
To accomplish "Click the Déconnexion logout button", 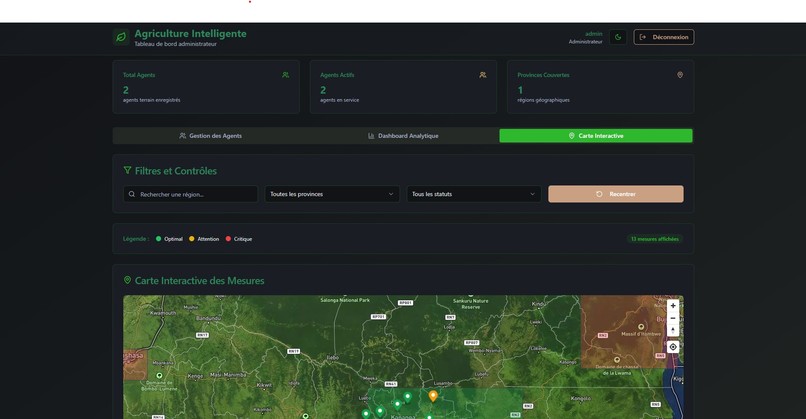I will click(664, 37).
